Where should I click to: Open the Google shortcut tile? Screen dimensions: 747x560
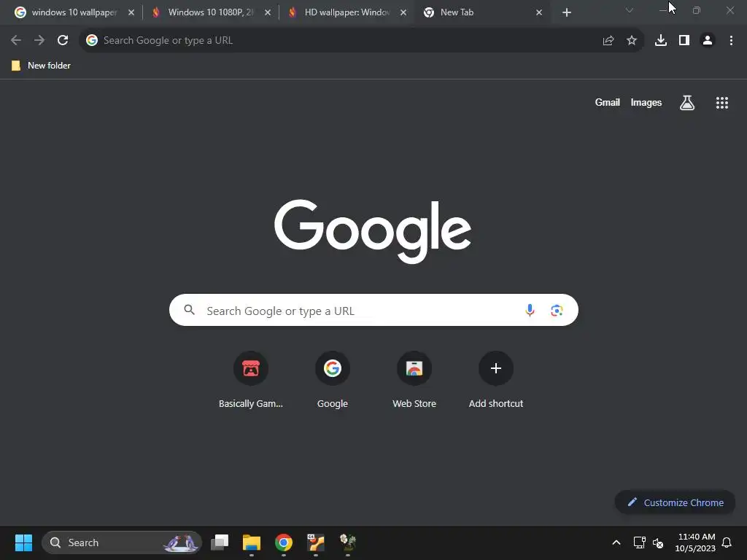coord(333,379)
